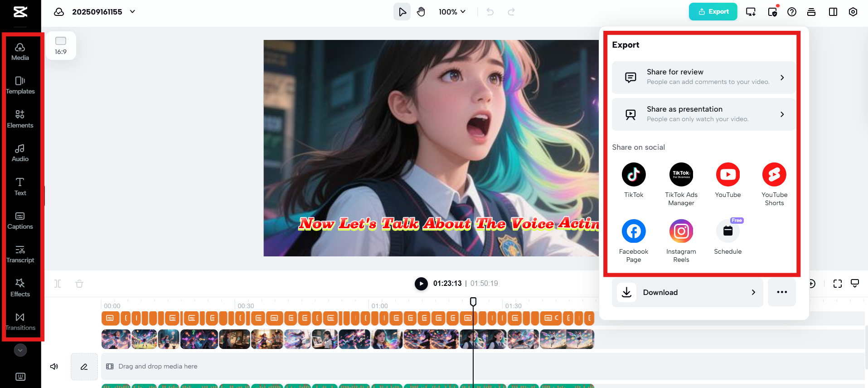The image size is (868, 388).
Task: Choose Share for review option
Action: point(703,78)
